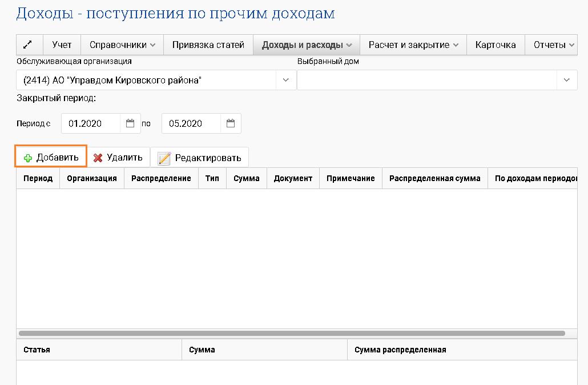Open the Обслуживающая организация dropdown
Viewport: 588px width, 385px height.
285,80
